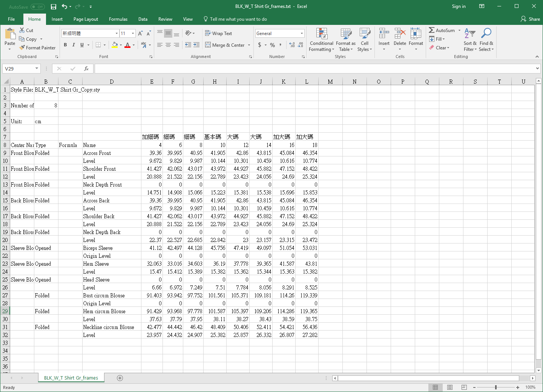The width and height of the screenshot is (543, 392).
Task: Click the Center align icon
Action: (x=168, y=45)
